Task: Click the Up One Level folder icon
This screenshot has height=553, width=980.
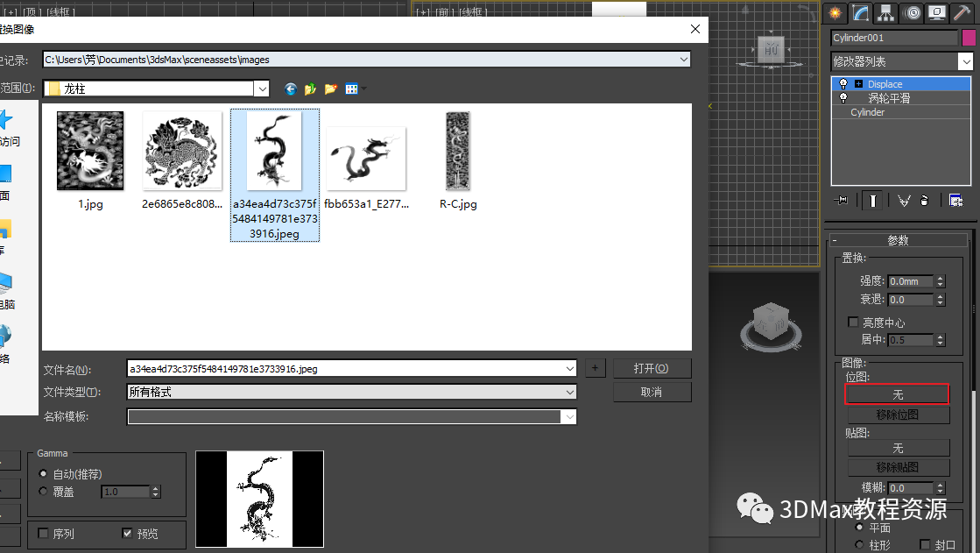Action: 310,89
